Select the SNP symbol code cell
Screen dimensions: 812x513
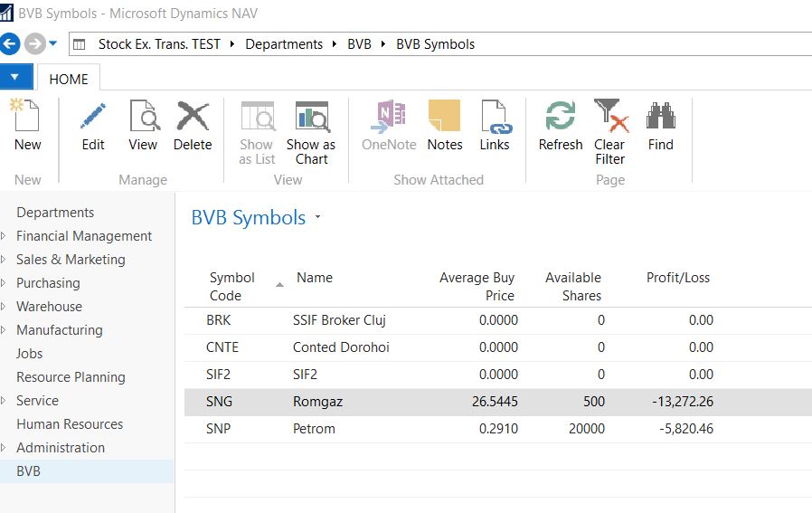coord(218,429)
